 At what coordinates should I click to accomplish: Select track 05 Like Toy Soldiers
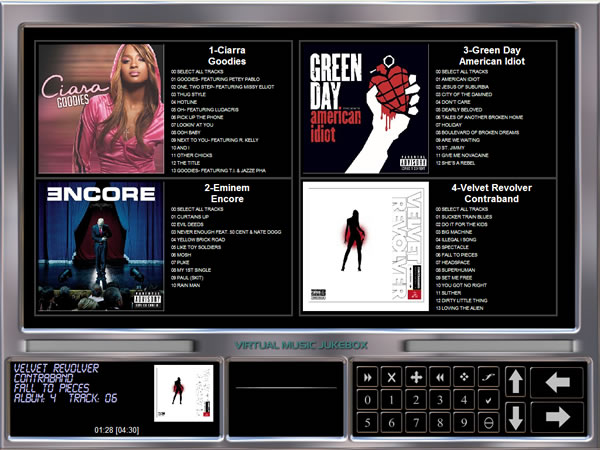pos(196,247)
